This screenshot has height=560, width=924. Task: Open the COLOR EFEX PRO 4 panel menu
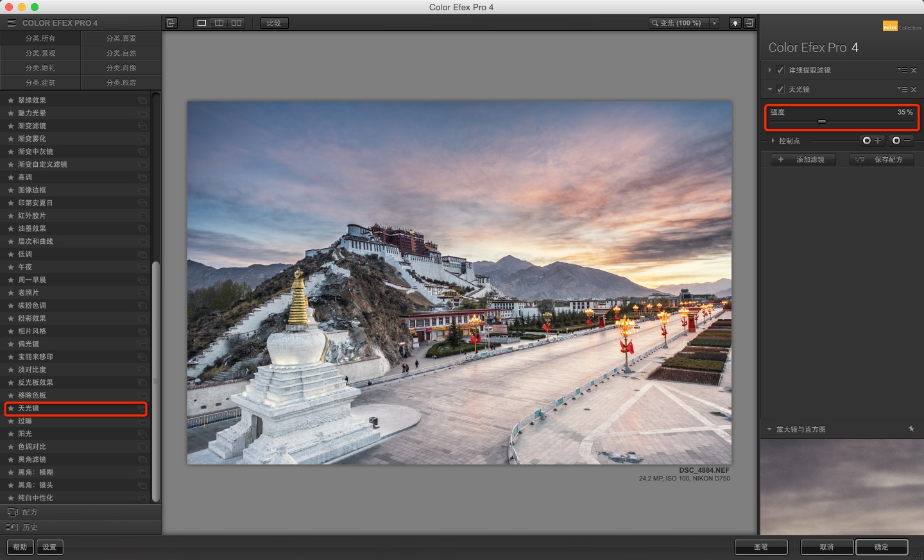[12, 23]
